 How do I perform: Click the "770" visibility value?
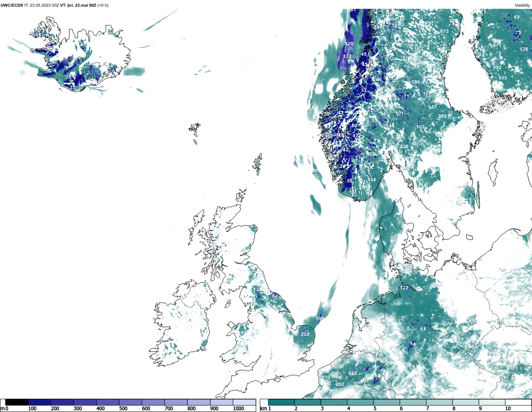(x=422, y=142)
